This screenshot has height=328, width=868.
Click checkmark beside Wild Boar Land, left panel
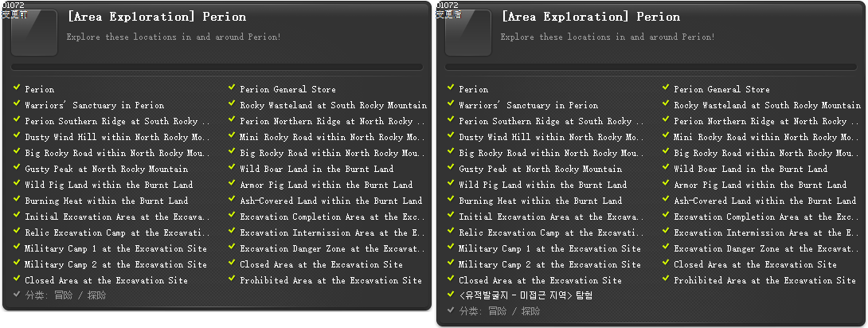point(233,168)
